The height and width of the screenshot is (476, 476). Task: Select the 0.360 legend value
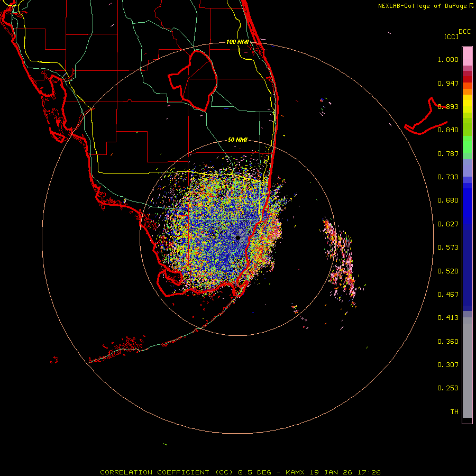tap(448, 342)
